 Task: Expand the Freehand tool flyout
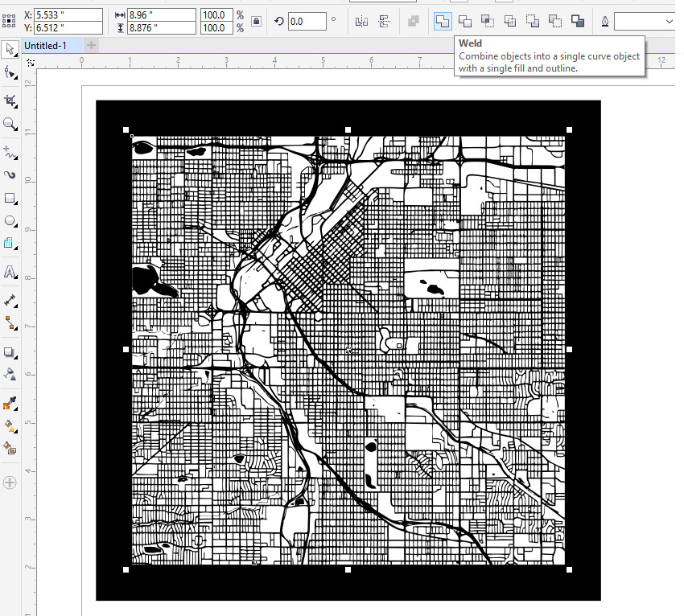[x=16, y=158]
